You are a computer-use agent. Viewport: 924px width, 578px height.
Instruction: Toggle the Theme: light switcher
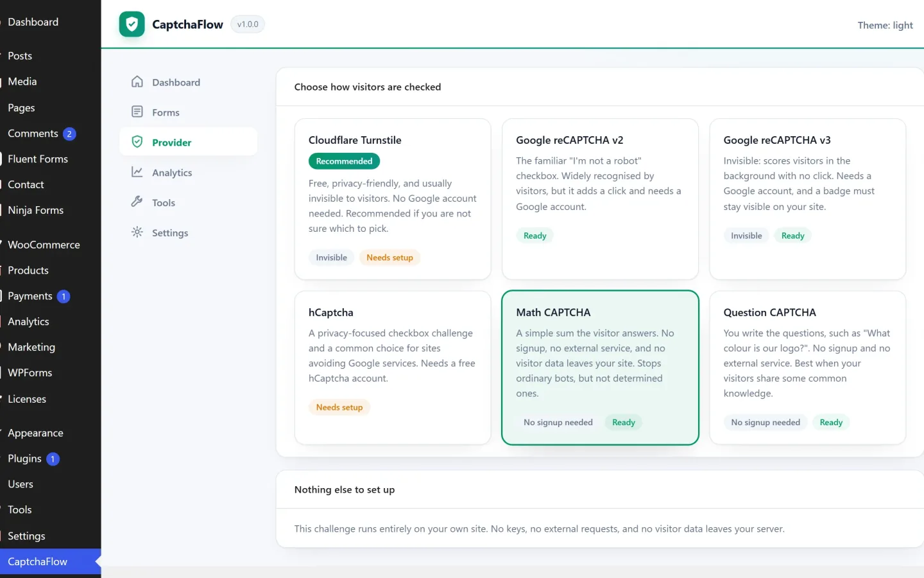[x=885, y=25]
